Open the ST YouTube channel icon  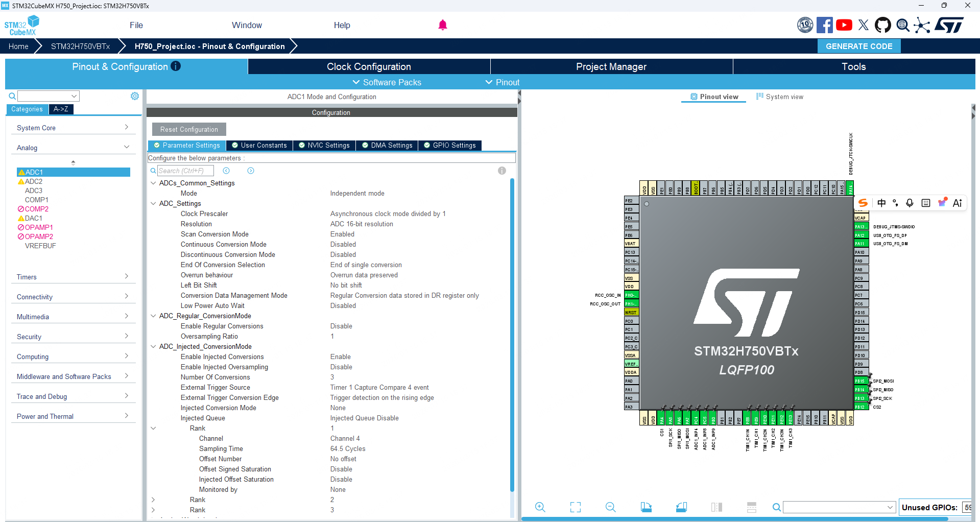844,25
